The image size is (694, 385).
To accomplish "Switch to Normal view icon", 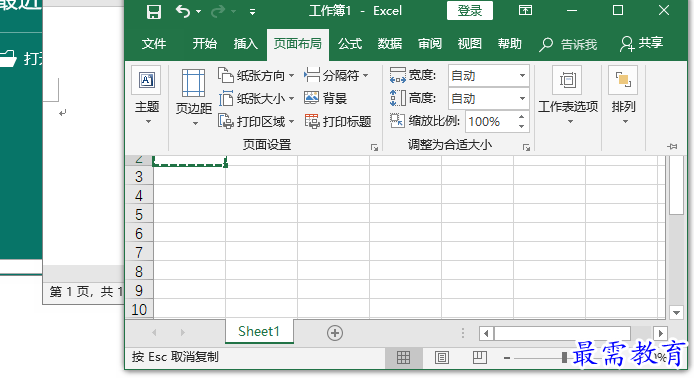I will (403, 358).
